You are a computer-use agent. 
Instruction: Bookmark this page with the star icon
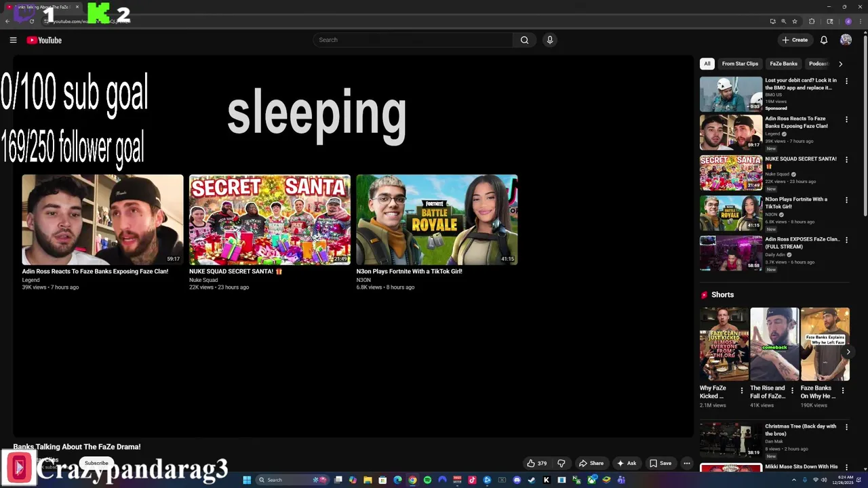pos(795,21)
